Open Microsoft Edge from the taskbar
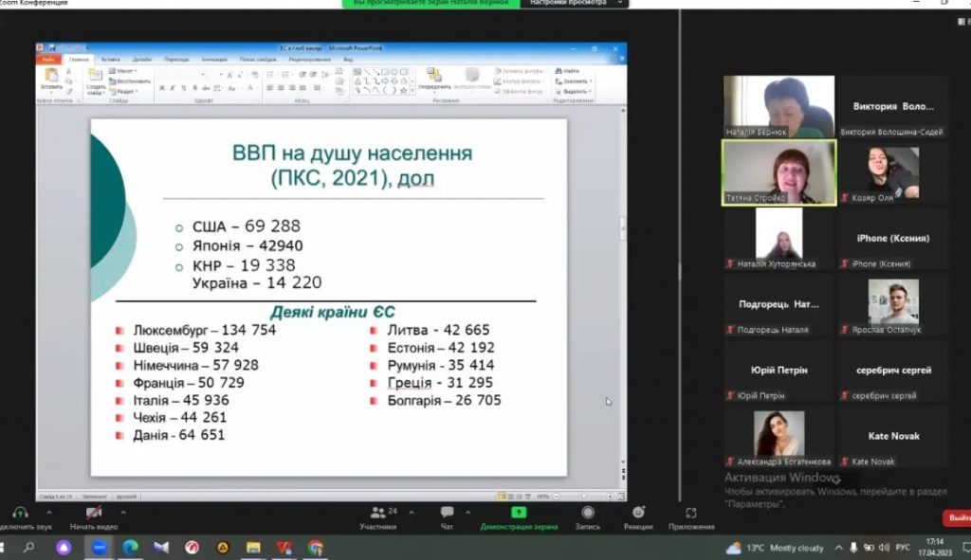 click(130, 548)
